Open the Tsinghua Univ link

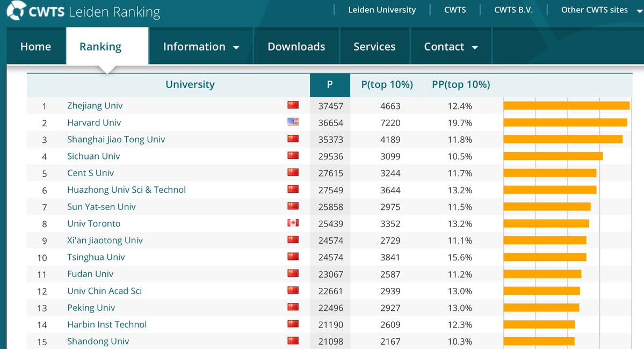point(96,257)
